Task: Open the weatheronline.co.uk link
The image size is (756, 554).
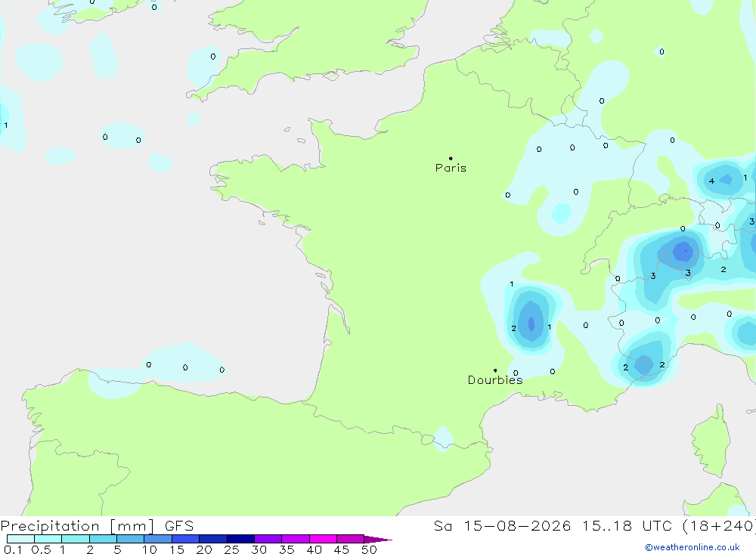Action: [692, 547]
